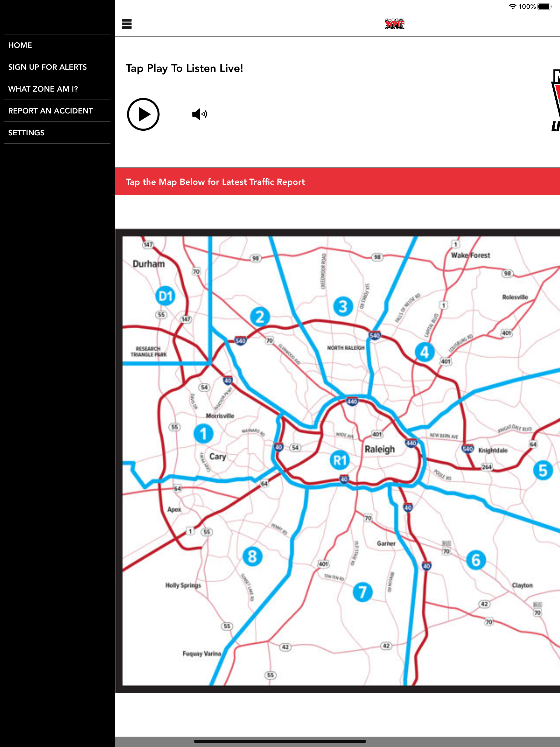Tap zone 4 marker on map

pos(425,352)
